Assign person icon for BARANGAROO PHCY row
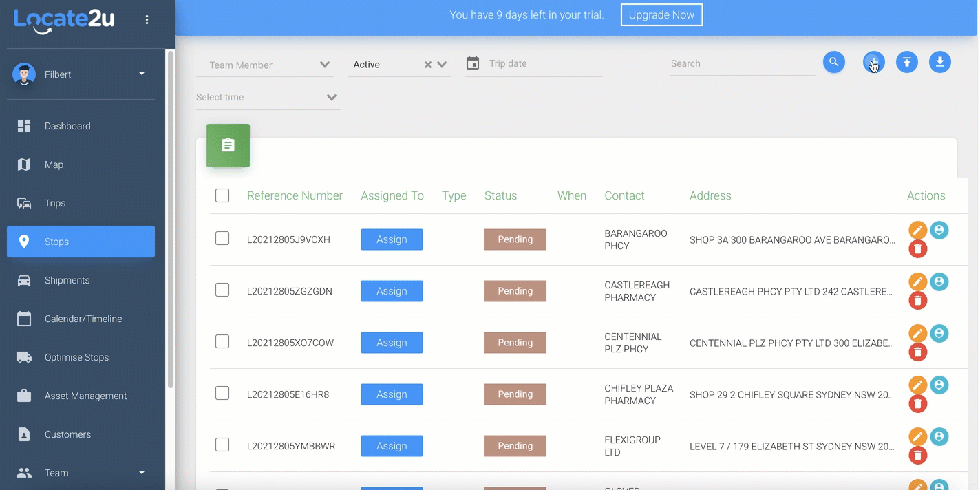Viewport: 980px width, 490px height. click(939, 231)
